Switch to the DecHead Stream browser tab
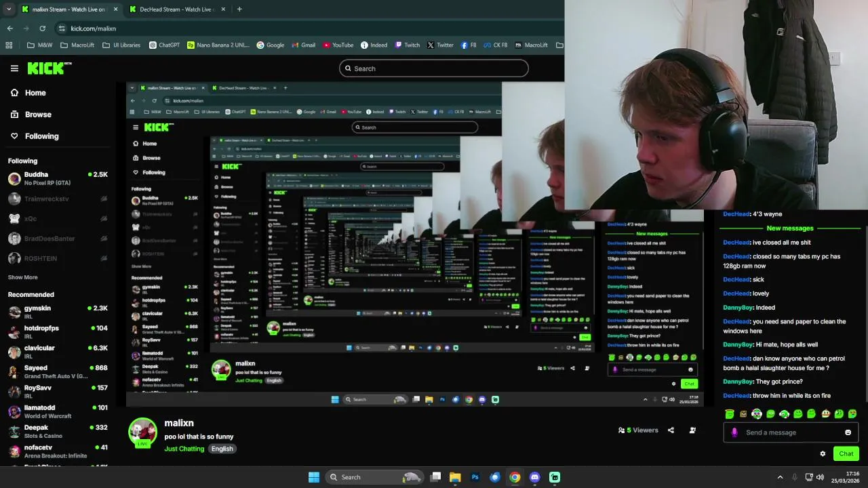This screenshot has width=868, height=488. coord(176,9)
